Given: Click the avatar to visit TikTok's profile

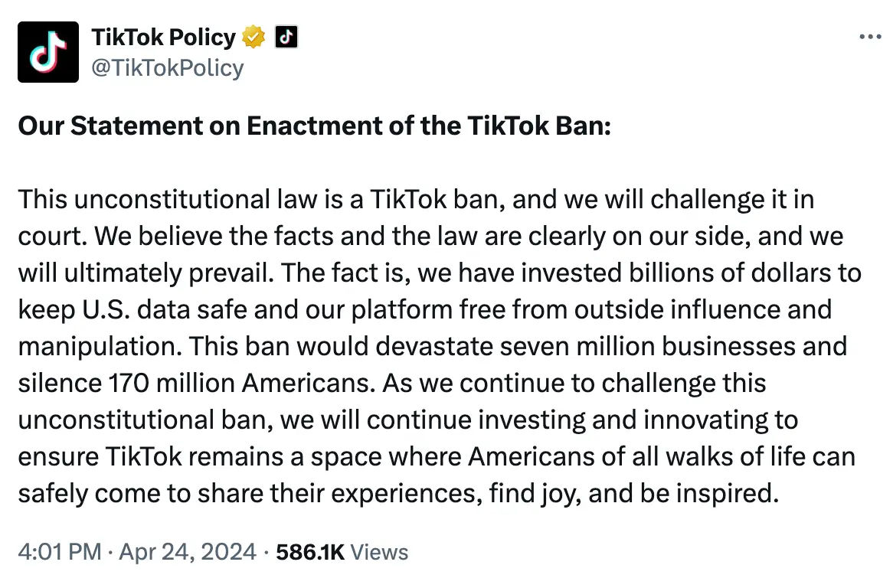Looking at the screenshot, I should [x=47, y=51].
